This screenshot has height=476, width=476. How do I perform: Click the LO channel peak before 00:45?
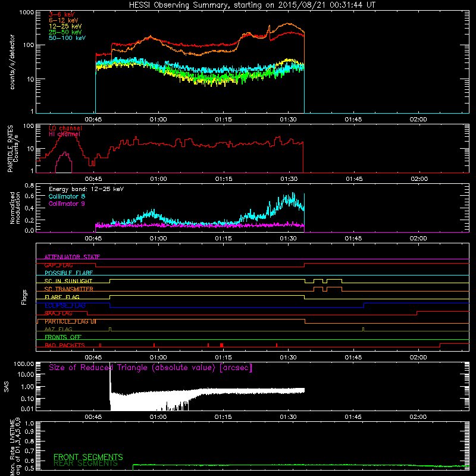(66, 133)
